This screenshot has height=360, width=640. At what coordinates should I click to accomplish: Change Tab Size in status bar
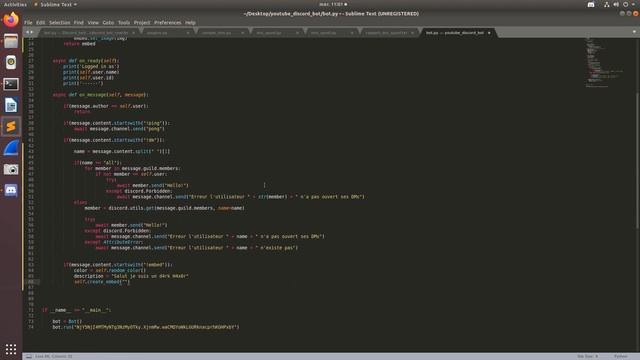588,356
